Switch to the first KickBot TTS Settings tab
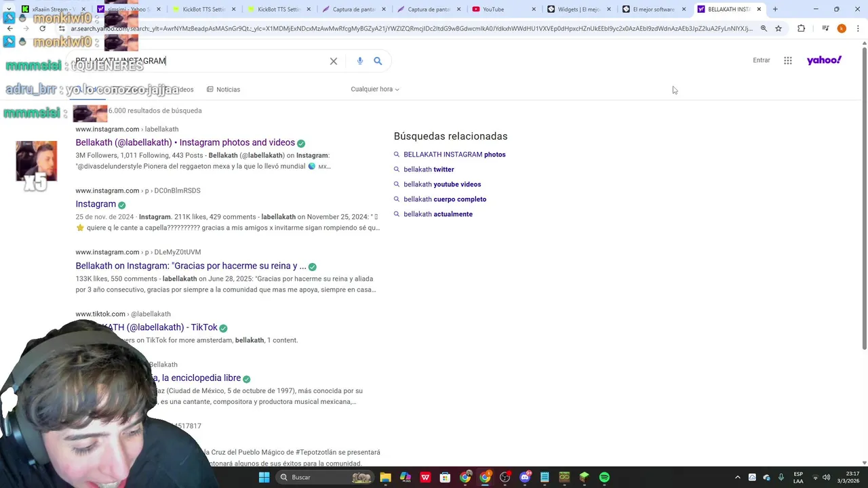This screenshot has height=488, width=868. pos(205,9)
